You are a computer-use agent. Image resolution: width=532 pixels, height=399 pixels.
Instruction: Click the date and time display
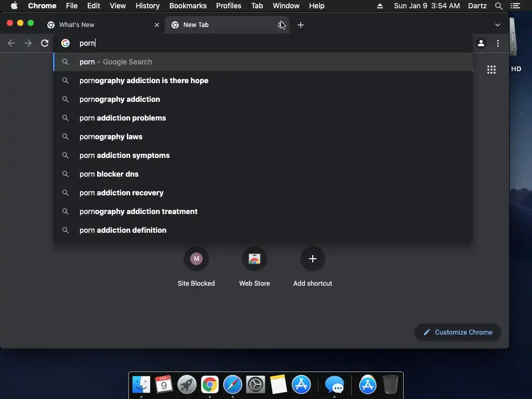pos(427,6)
